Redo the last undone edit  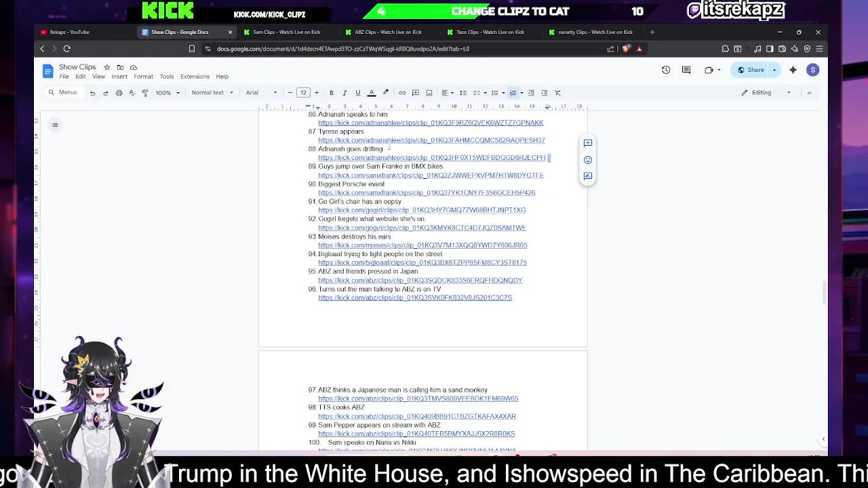(x=106, y=93)
